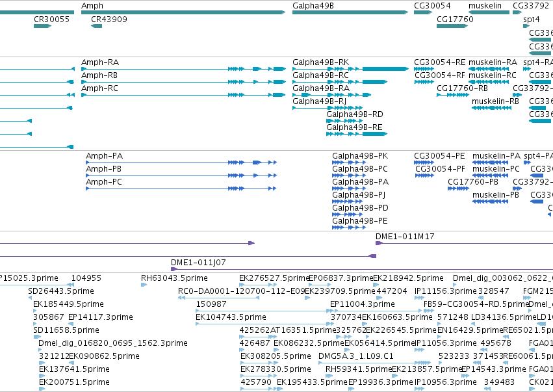Click the EK090862.5prime EST label
The width and height of the screenshot is (553, 392).
coord(104,356)
